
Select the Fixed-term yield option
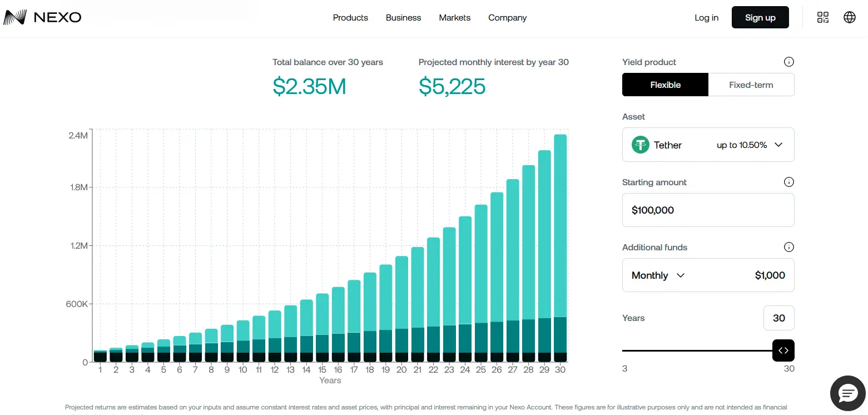click(751, 85)
